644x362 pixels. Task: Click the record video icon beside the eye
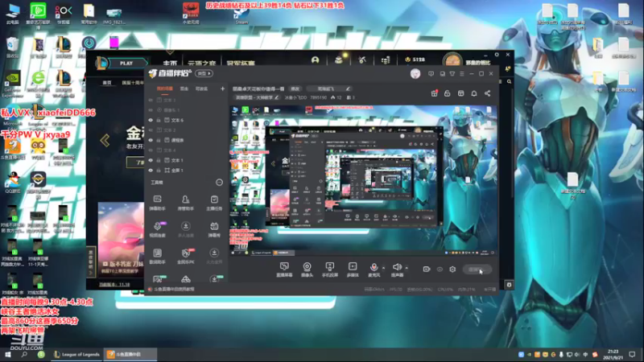[427, 269]
